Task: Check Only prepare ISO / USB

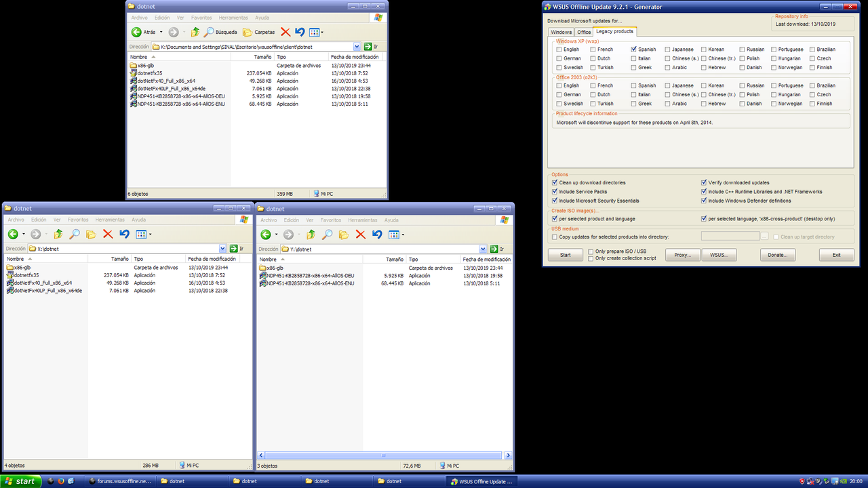Action: 591,251
